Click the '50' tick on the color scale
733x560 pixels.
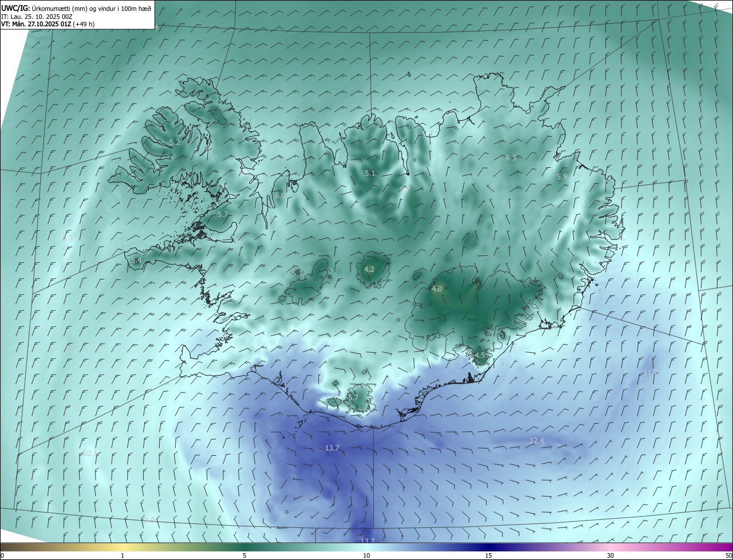[728, 555]
